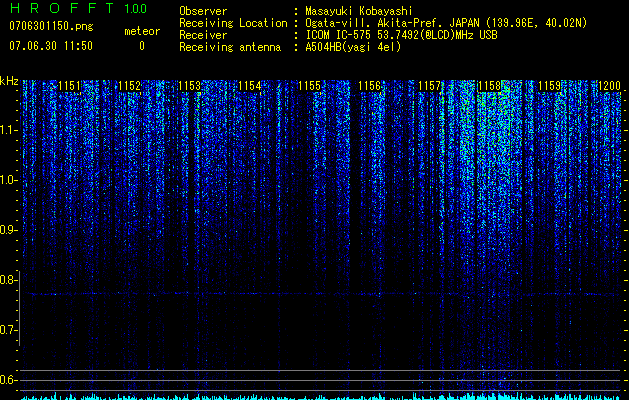This screenshot has height=400, width=629.
Task: Click the 1157 time marker
Action: [429, 86]
